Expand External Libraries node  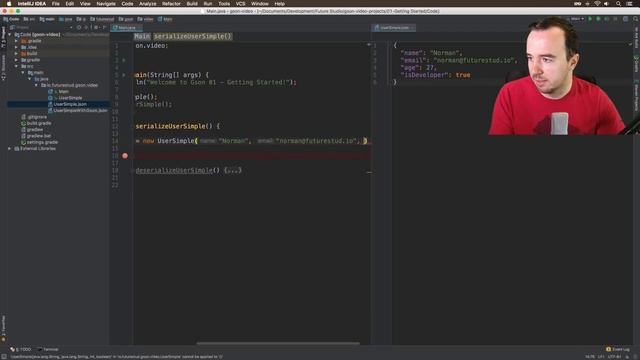click(10, 149)
